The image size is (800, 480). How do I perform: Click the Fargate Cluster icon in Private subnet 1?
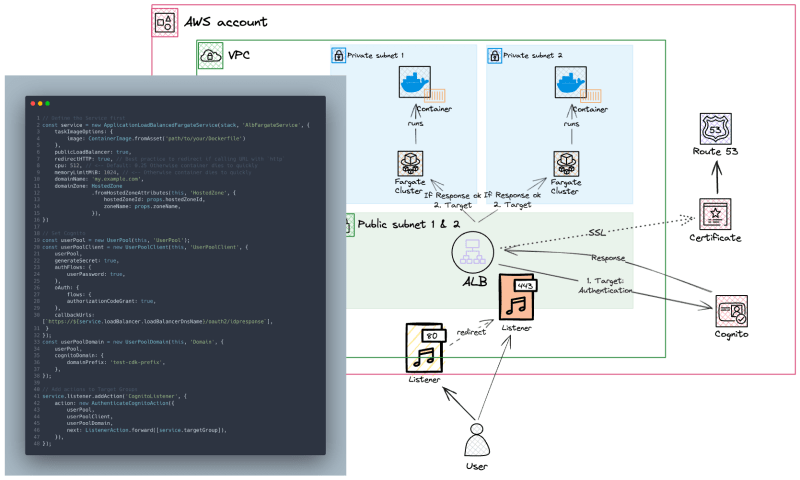[410, 163]
